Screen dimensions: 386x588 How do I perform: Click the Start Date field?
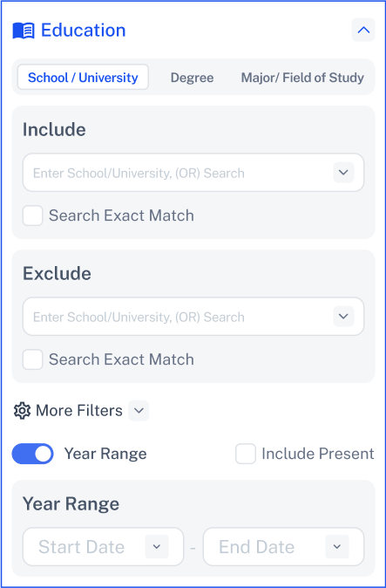pos(104,547)
